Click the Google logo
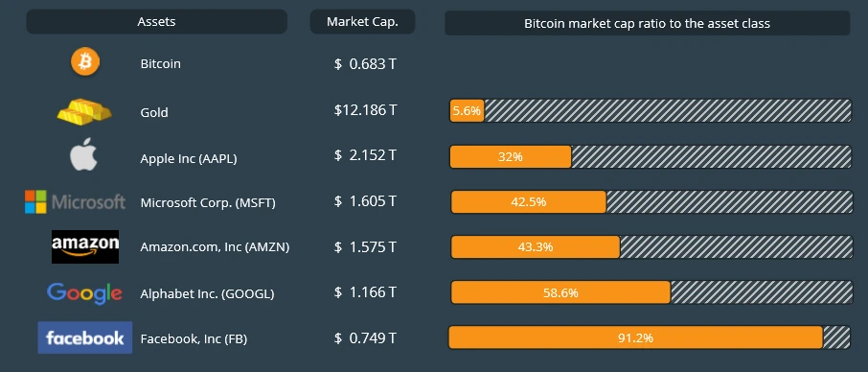This screenshot has height=372, width=868. (x=84, y=292)
